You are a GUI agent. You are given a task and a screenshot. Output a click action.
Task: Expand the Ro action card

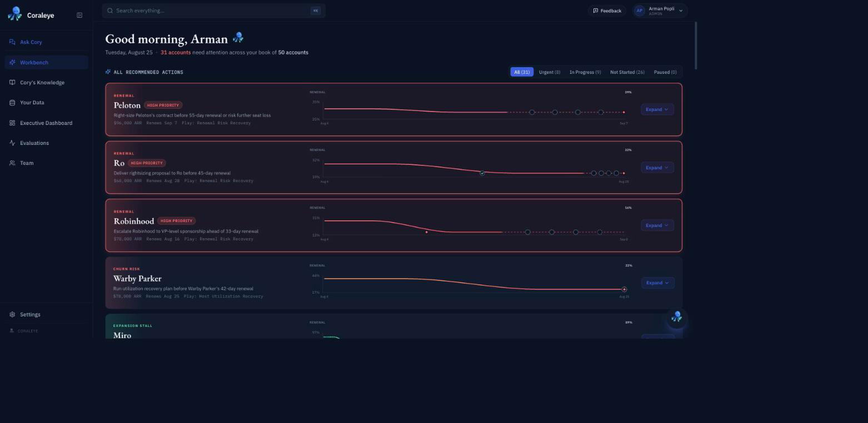click(x=657, y=167)
